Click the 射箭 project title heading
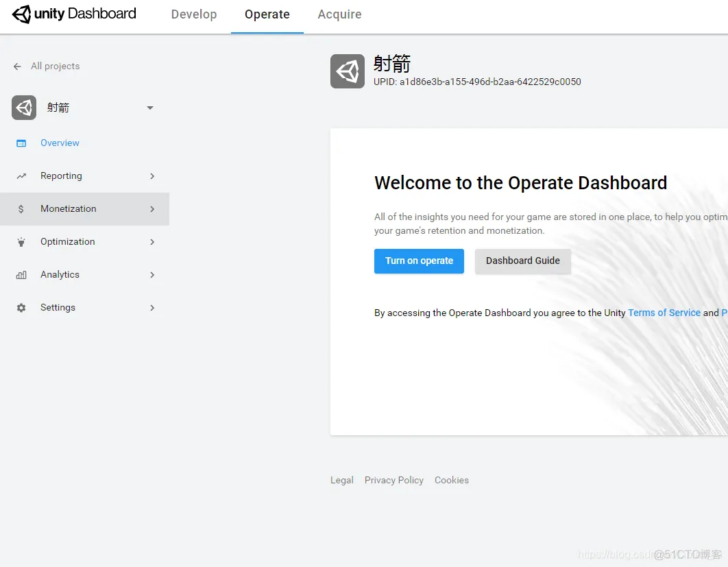728x567 pixels. [x=392, y=64]
